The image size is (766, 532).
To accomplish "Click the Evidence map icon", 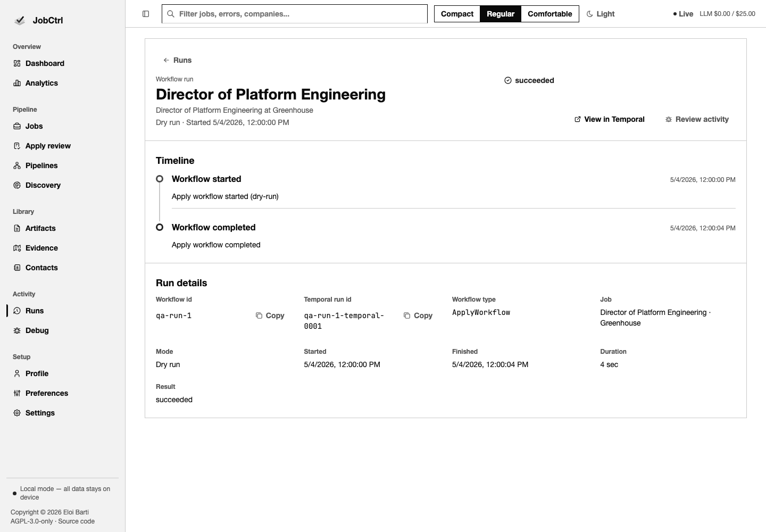I will (x=17, y=248).
